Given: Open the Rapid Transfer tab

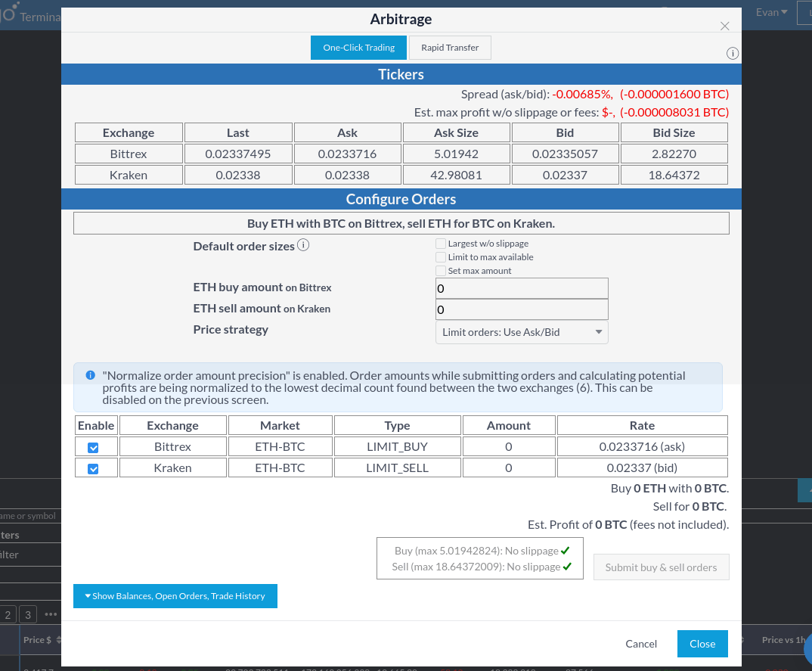Looking at the screenshot, I should click(450, 48).
